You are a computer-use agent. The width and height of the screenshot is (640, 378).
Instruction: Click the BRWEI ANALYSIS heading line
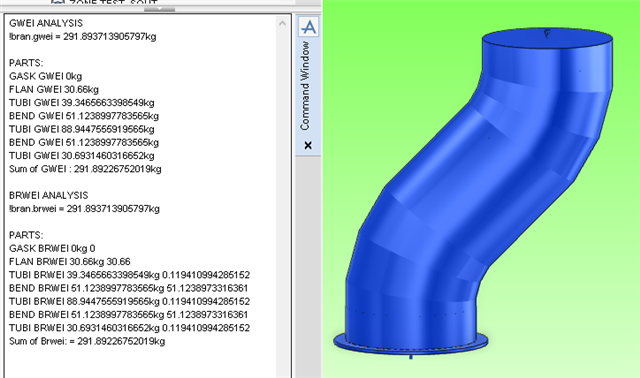pos(49,196)
